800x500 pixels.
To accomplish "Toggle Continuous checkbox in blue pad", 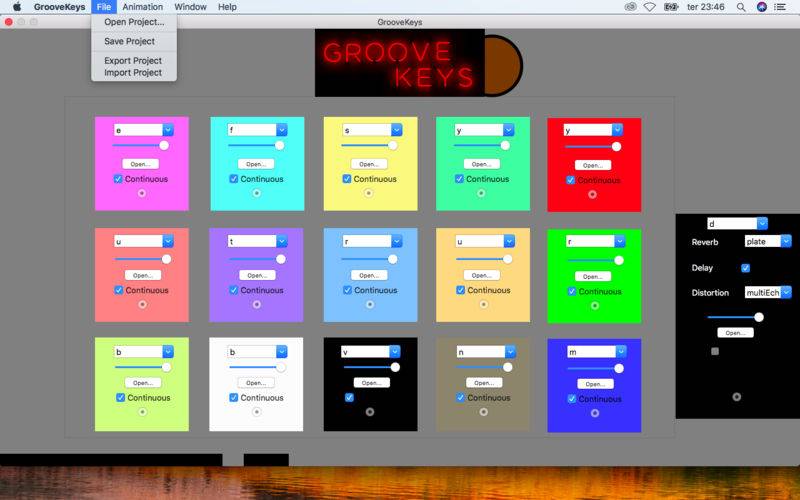I will (572, 399).
